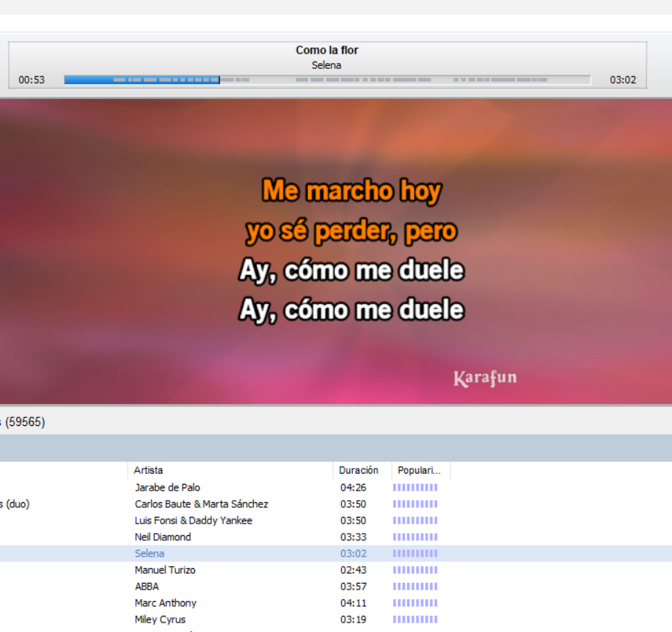Click the song title Como la flor
Viewport: 672px width, 632px height.
(x=327, y=50)
